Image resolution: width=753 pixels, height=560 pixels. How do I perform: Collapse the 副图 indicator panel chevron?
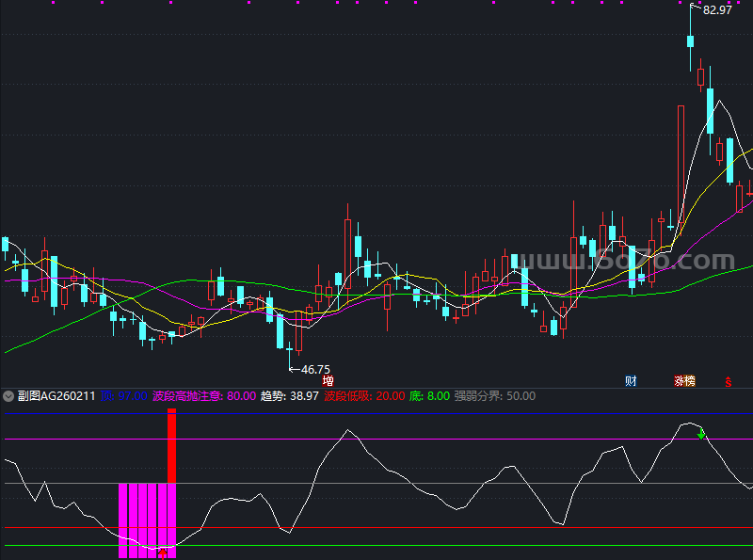click(x=8, y=396)
